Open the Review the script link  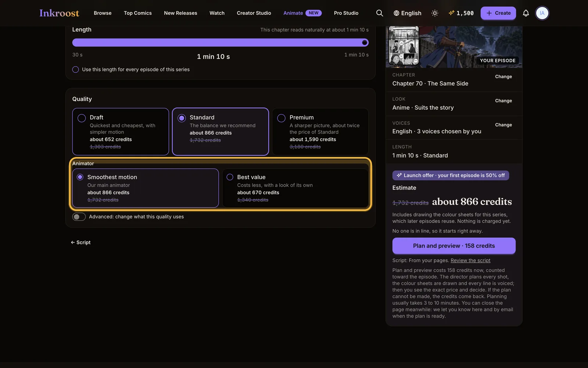(x=470, y=260)
